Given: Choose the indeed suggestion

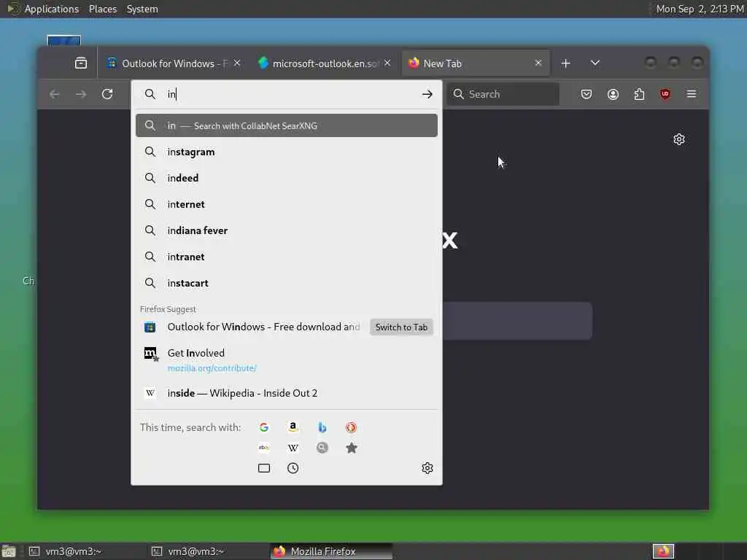Looking at the screenshot, I should coord(286,178).
